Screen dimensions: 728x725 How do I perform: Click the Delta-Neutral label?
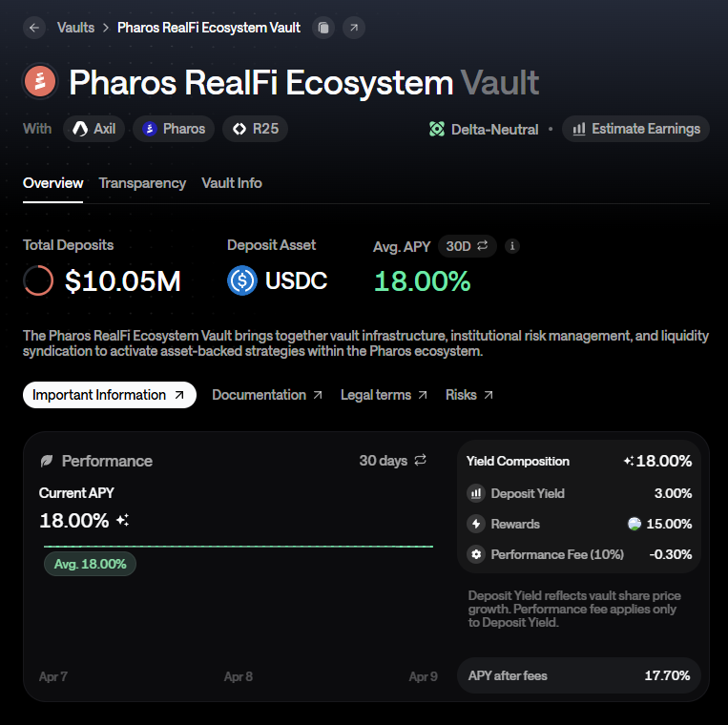(494, 129)
